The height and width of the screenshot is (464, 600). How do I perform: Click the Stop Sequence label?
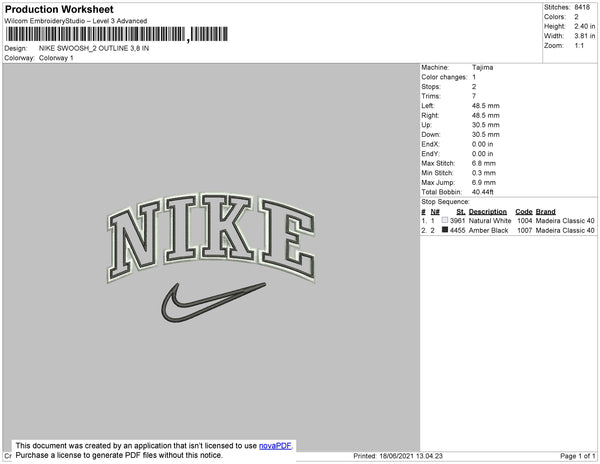445,202
